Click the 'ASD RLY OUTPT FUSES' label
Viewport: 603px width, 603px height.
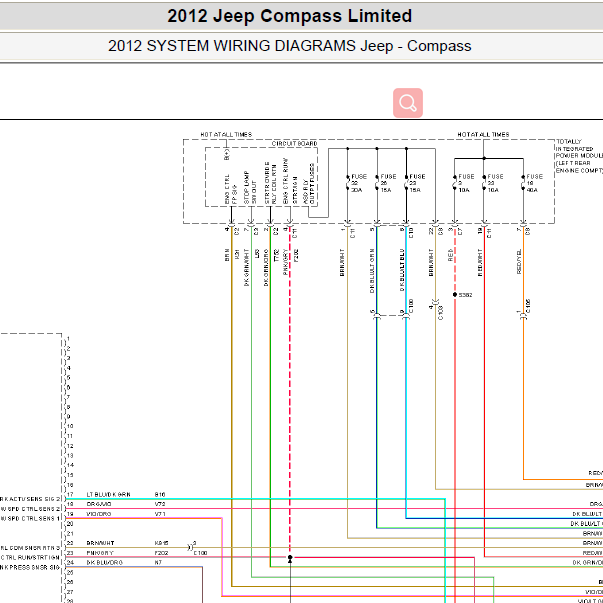pos(309,184)
